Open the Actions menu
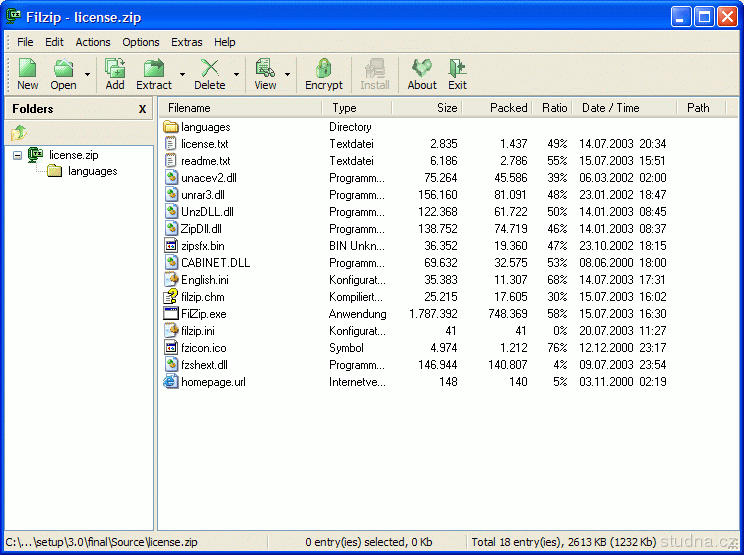744x555 pixels. pyautogui.click(x=93, y=42)
